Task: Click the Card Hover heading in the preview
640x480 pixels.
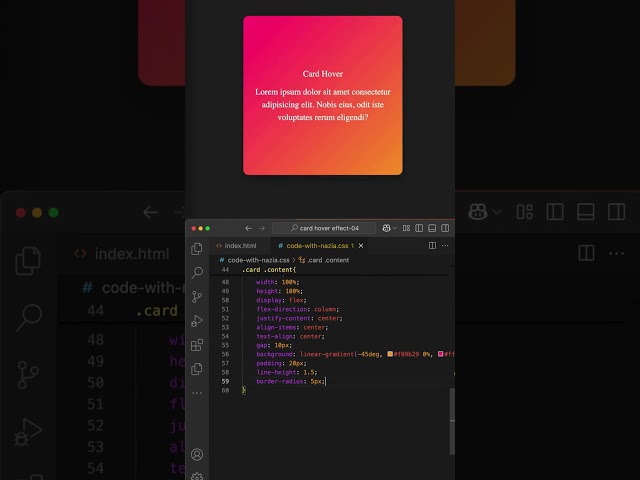Action: pos(322,74)
